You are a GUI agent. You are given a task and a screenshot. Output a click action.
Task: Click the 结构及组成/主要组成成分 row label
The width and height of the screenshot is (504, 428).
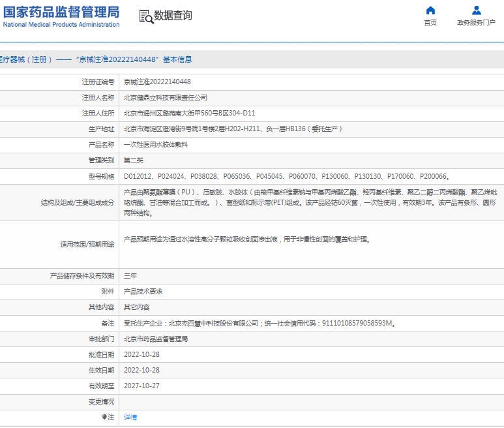pos(78,203)
